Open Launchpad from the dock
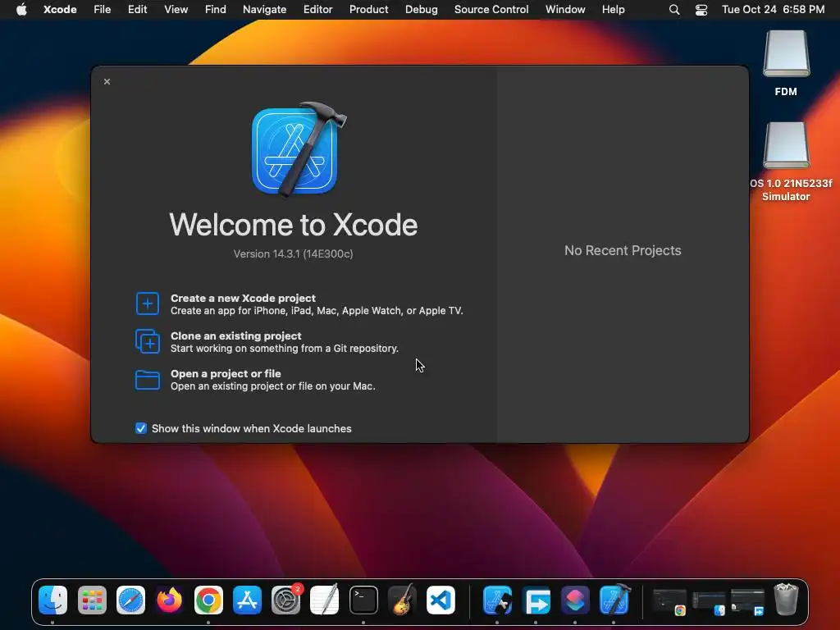 point(92,600)
